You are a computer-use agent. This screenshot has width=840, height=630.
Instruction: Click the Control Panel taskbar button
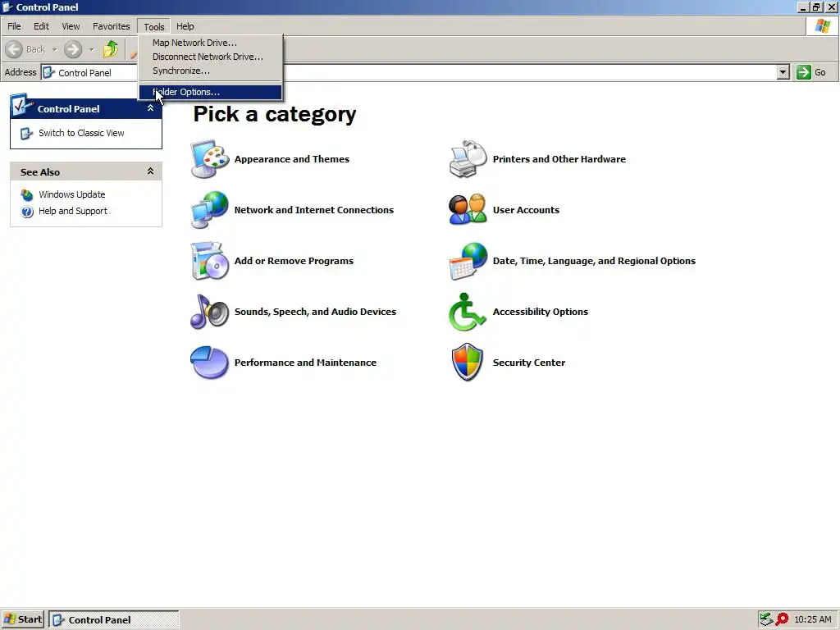[x=114, y=619]
